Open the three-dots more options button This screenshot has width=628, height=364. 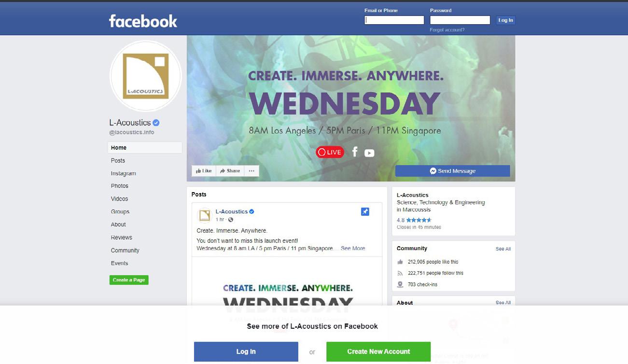(251, 171)
